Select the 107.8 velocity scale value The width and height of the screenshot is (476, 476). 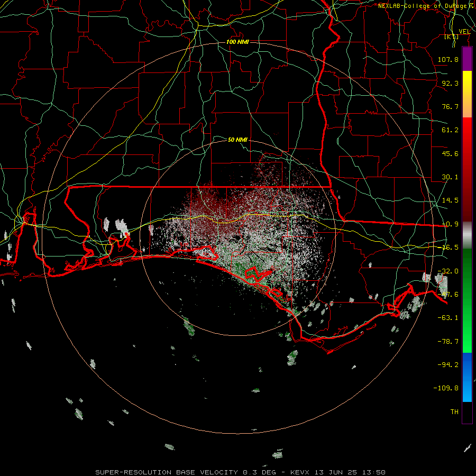pos(448,59)
